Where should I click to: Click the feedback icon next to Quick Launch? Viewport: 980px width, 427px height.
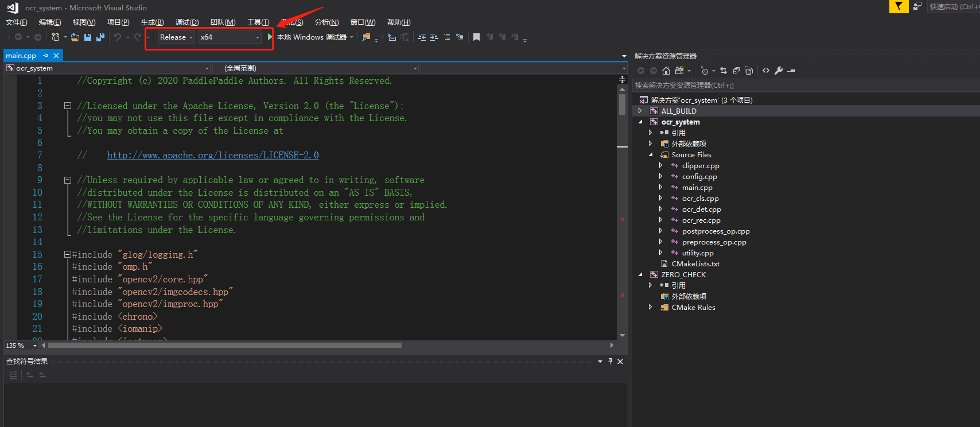[917, 6]
